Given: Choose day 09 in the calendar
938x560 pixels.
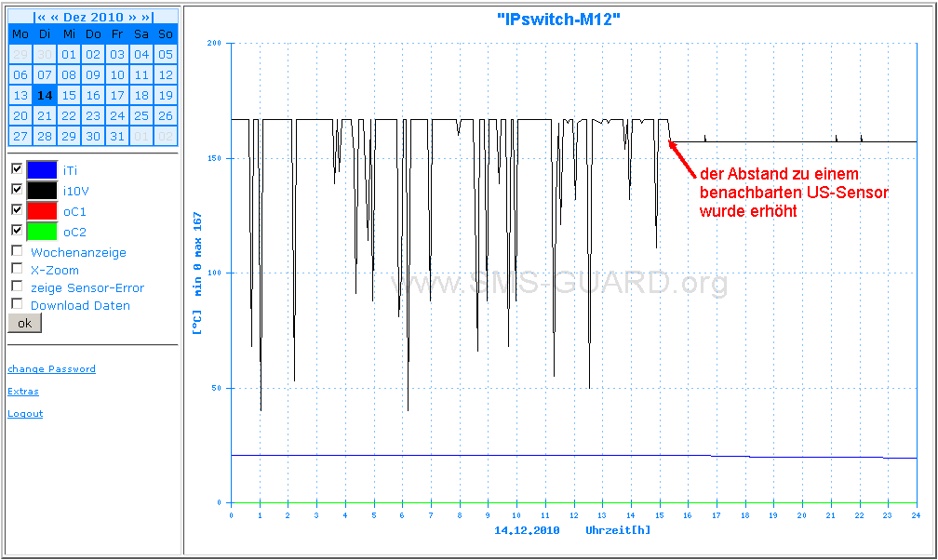Looking at the screenshot, I should pos(93,74).
